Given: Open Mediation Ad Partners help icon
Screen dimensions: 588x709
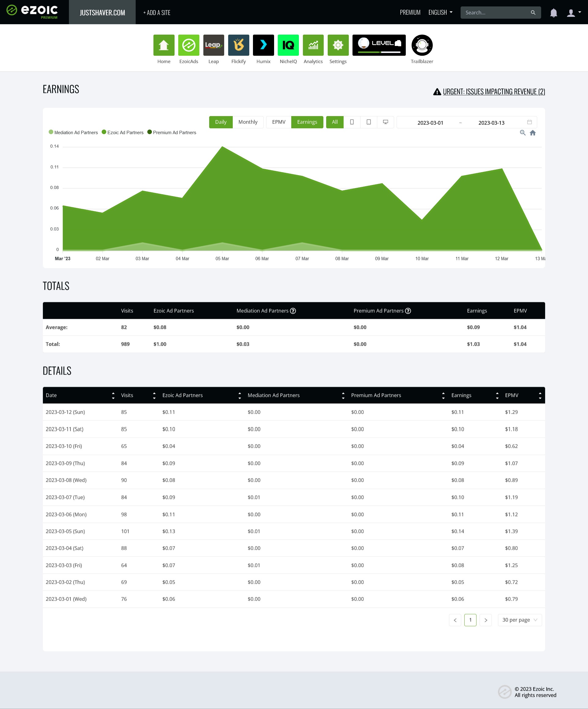Looking at the screenshot, I should [x=293, y=311].
